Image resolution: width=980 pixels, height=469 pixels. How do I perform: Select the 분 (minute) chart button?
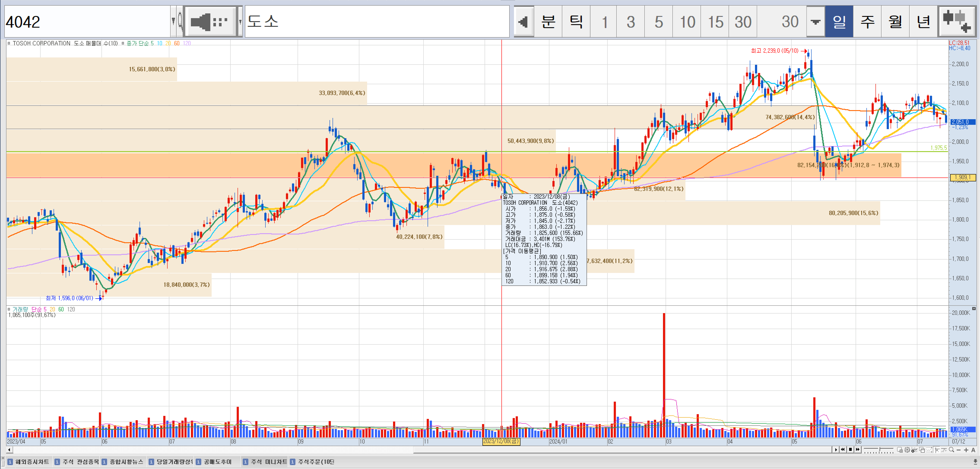coord(548,22)
